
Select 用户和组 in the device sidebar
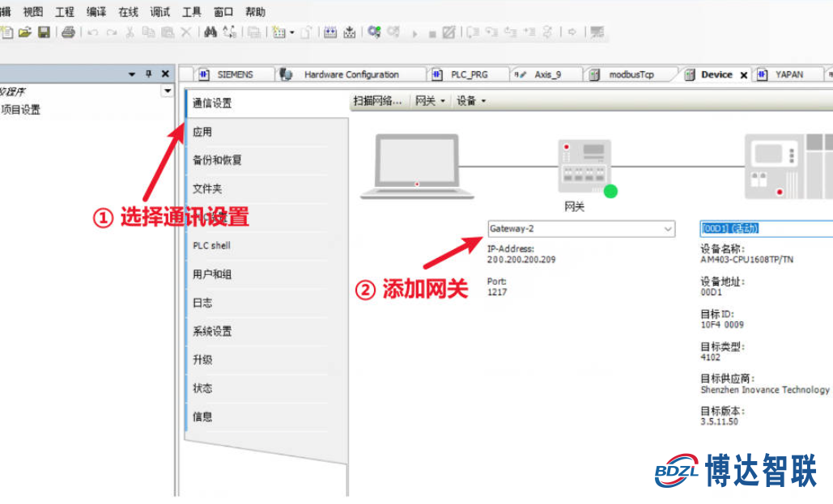click(x=267, y=274)
